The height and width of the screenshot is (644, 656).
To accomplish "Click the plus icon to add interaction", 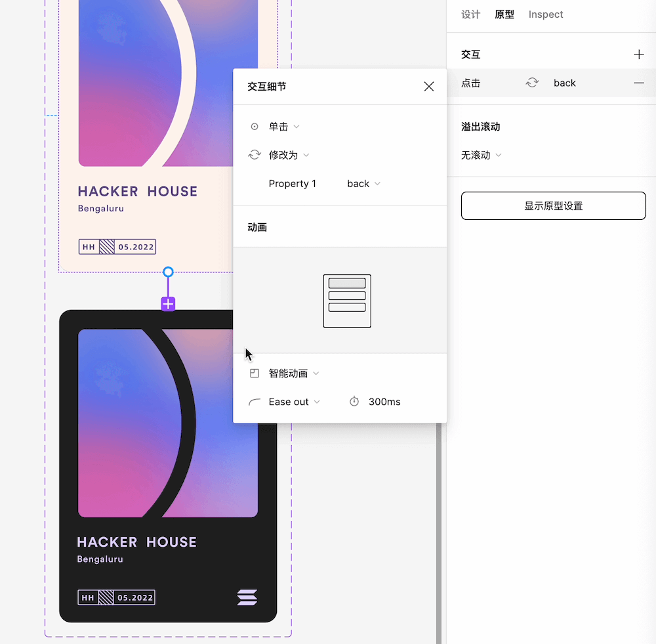I will [638, 54].
